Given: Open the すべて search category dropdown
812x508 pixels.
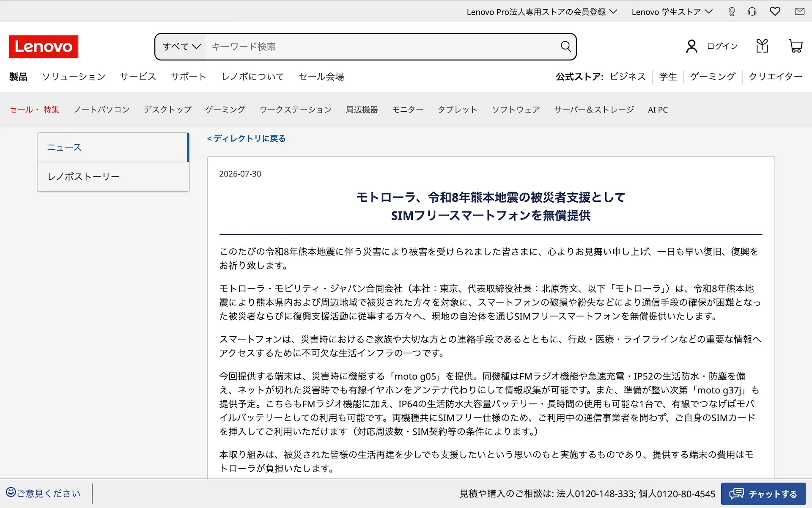Looking at the screenshot, I should (181, 47).
